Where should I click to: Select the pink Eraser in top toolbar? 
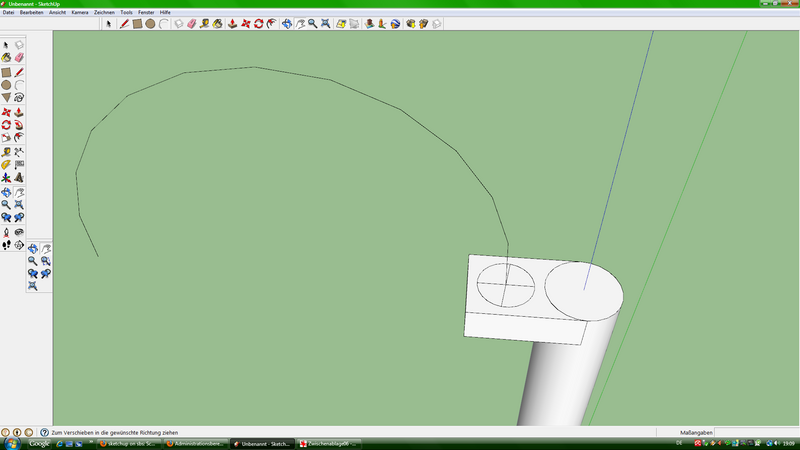[191, 23]
